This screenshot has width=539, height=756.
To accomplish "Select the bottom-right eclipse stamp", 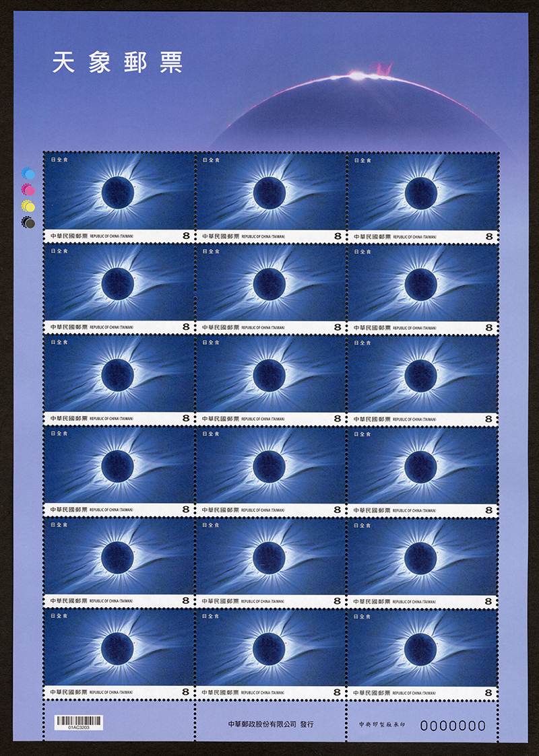I will [x=422, y=654].
